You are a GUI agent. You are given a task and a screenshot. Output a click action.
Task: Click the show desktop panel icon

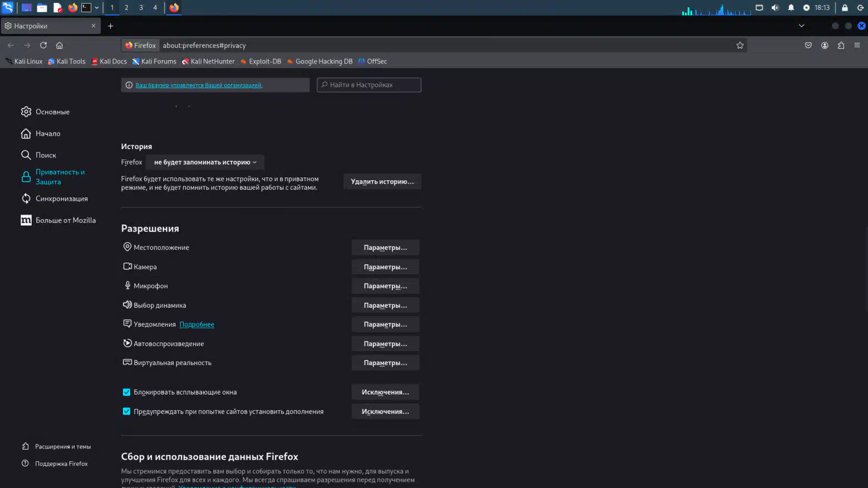[x=26, y=8]
